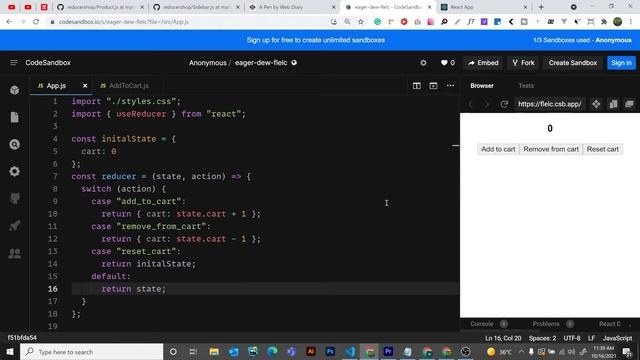Open Configuration gear icon in sidebar

click(x=15, y=171)
